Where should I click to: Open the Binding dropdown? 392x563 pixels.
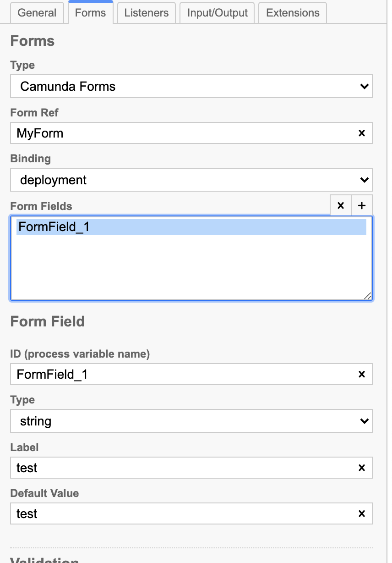(191, 180)
